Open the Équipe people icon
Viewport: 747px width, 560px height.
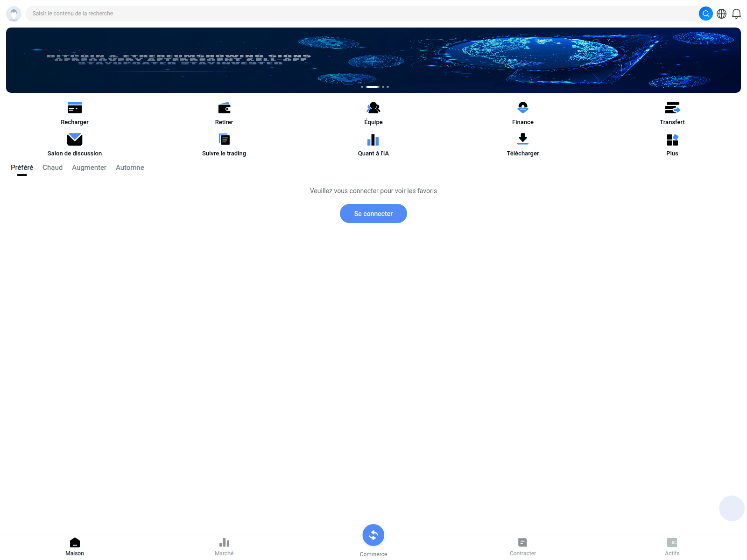373,108
